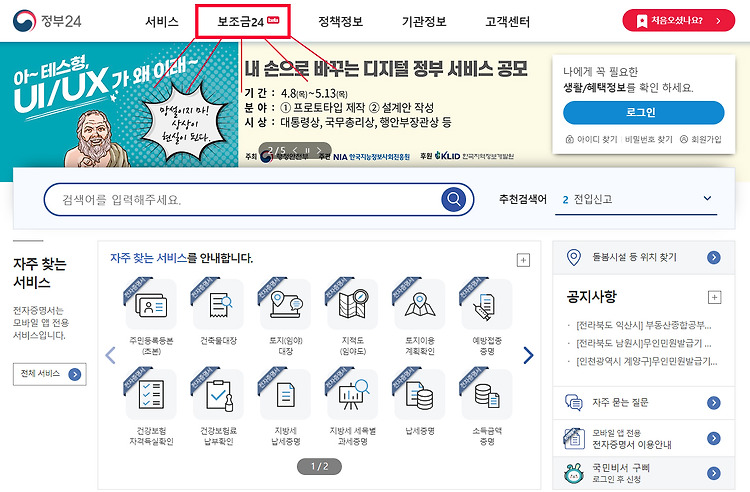Expand the 추천검색어 dropdown
This screenshot has height=492, width=750.
coord(707,198)
